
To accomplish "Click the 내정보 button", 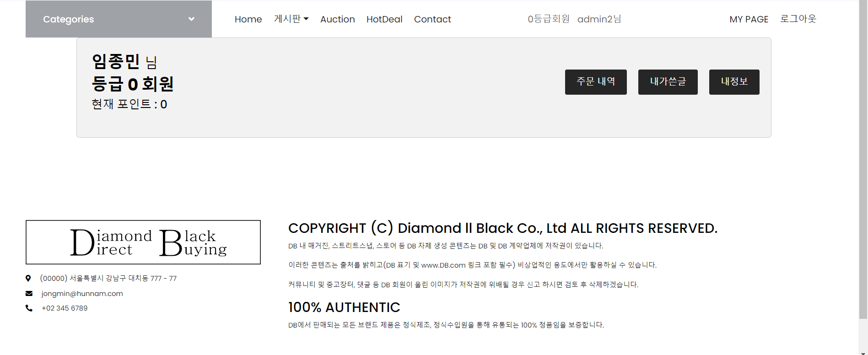I will (734, 82).
